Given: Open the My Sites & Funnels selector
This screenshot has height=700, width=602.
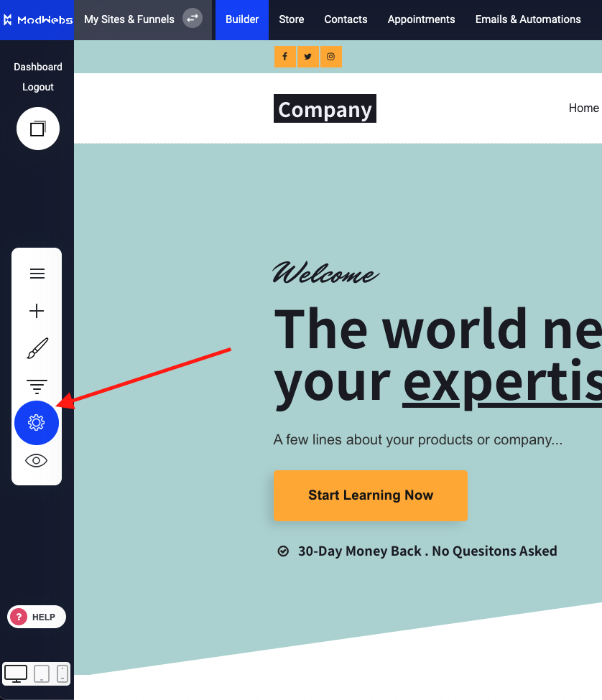Looking at the screenshot, I should (x=129, y=19).
